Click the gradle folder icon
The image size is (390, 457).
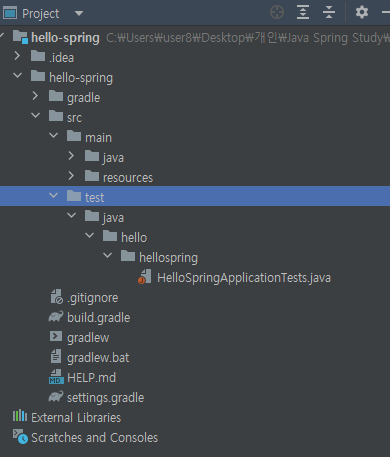point(56,96)
